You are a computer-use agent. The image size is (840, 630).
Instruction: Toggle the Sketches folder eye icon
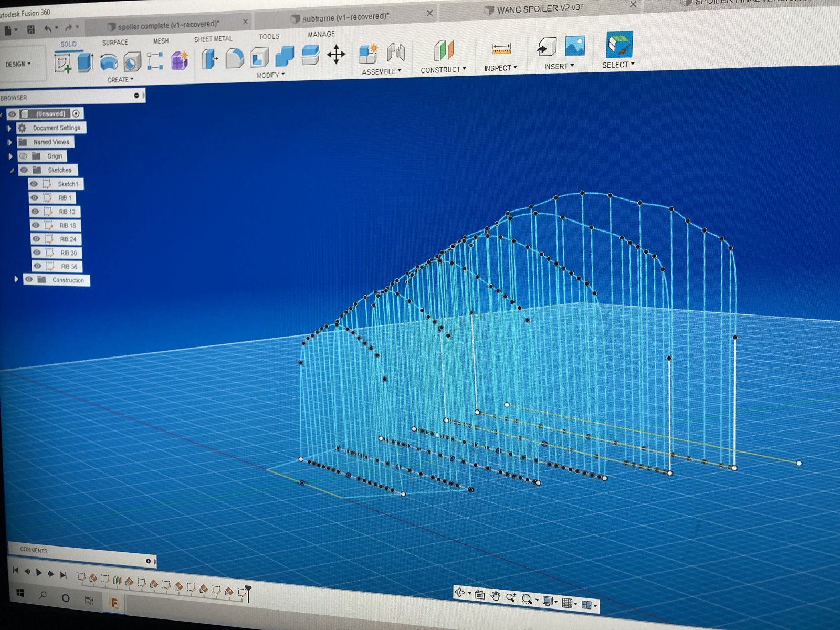coord(24,170)
